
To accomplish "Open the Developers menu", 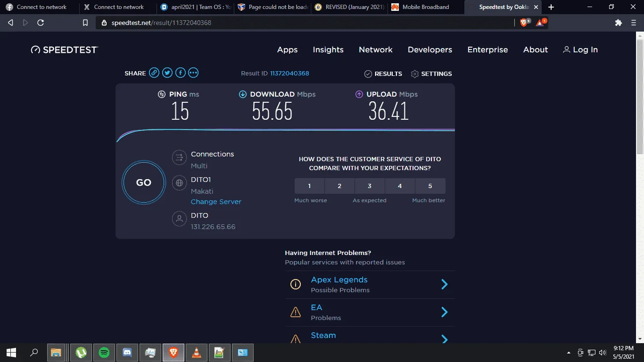I will (x=430, y=49).
